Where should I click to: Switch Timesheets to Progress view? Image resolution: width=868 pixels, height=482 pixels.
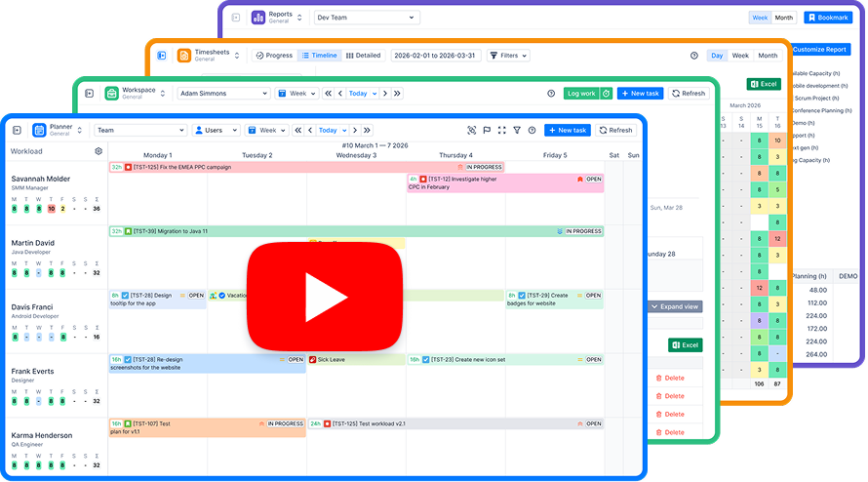pos(274,56)
